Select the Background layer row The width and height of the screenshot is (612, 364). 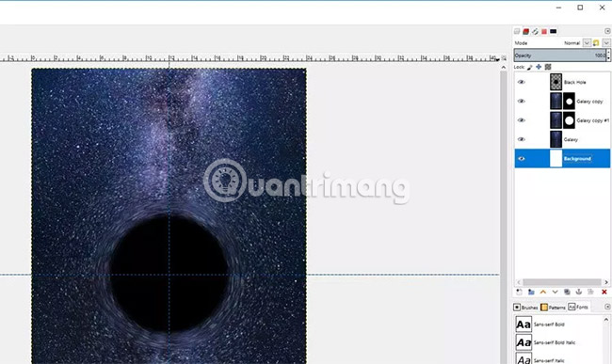[562, 159]
